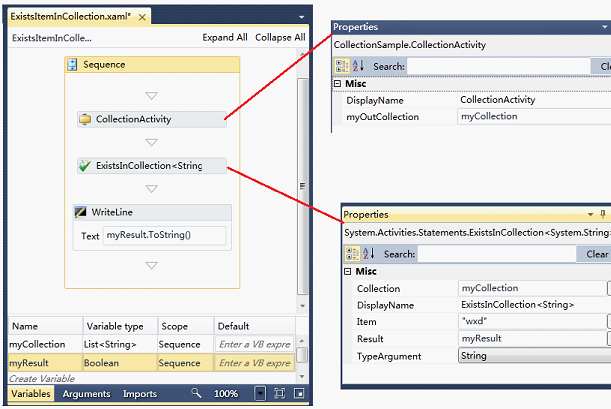Close the ExistsItemInCollection.xaml tab
611x409 pixels.
(x=142, y=17)
